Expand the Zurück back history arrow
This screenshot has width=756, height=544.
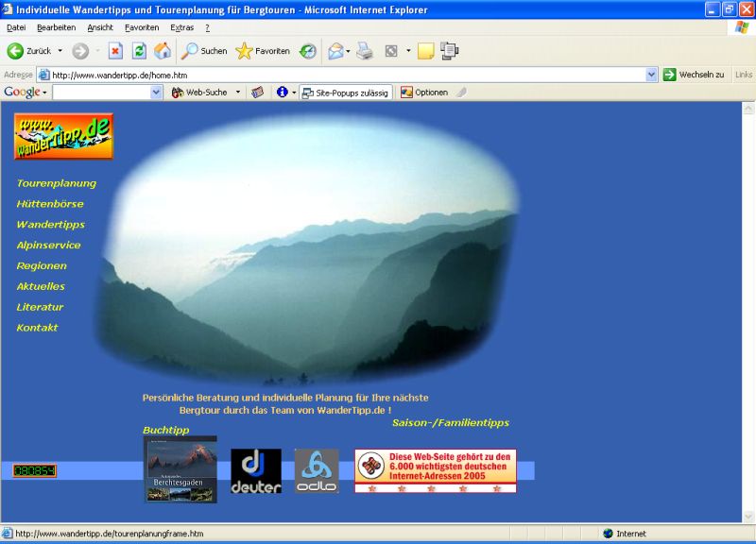(60, 51)
